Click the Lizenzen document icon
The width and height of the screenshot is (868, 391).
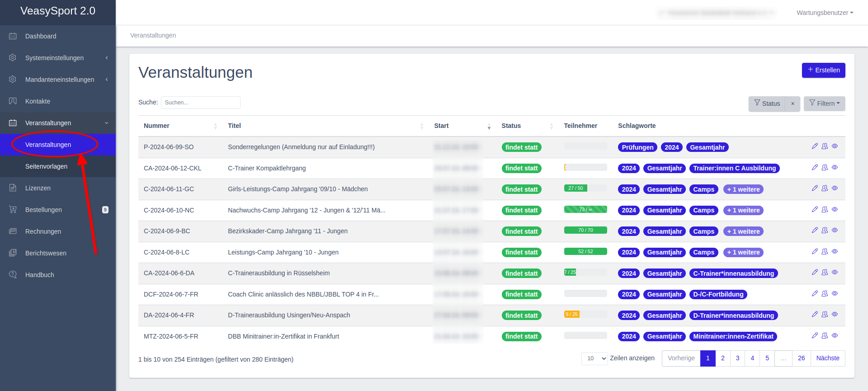(x=13, y=188)
